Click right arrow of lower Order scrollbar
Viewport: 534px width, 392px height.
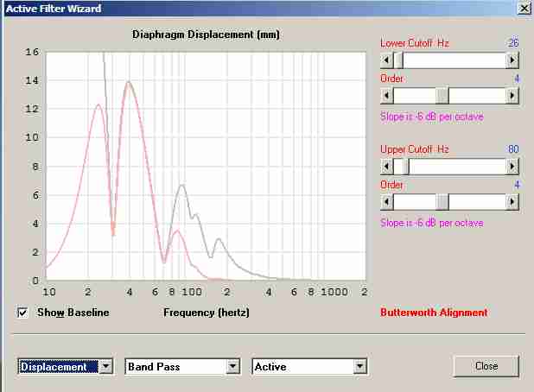click(x=512, y=96)
